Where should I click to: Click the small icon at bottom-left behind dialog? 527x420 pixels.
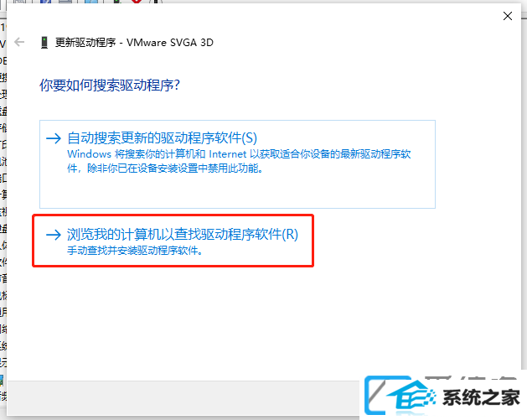pos(2,381)
